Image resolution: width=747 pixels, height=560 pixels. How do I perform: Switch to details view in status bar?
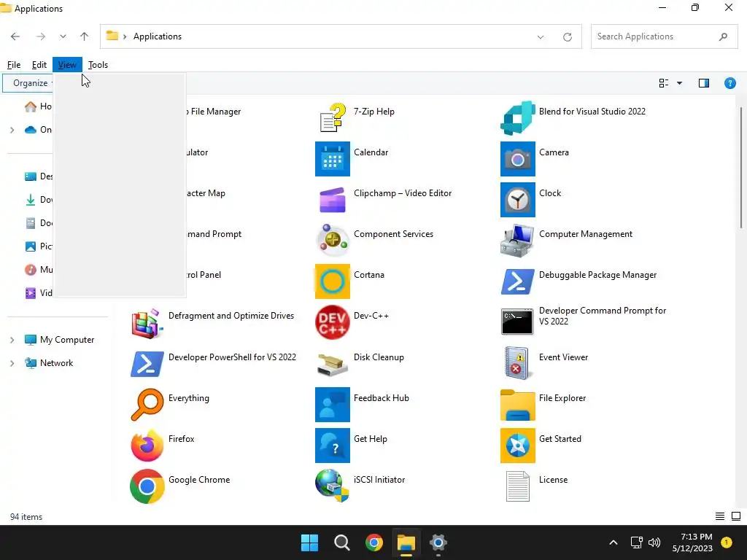(x=720, y=516)
